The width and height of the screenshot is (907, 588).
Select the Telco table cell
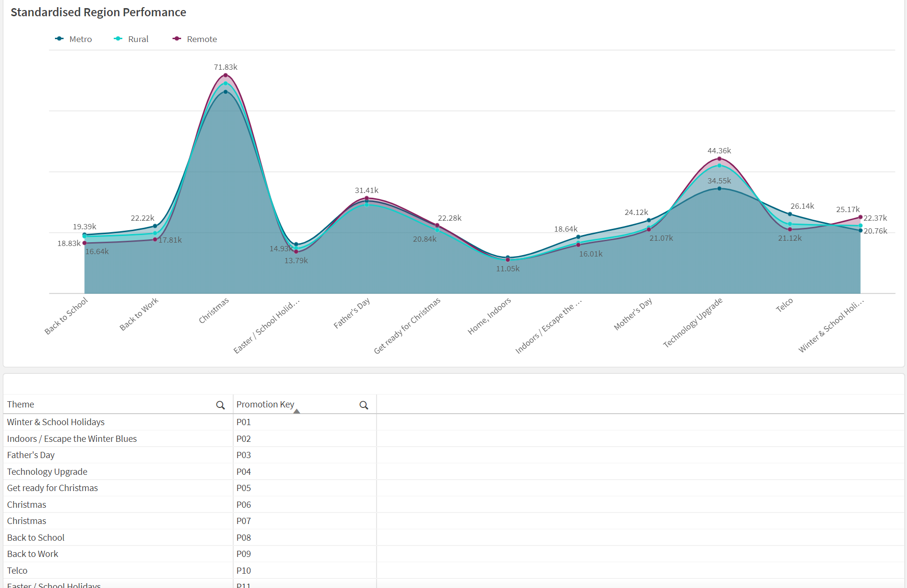click(17, 571)
